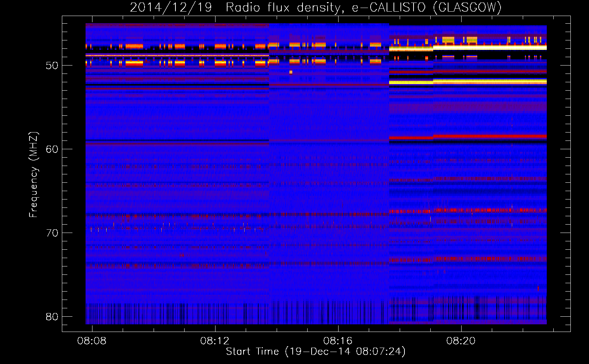Click the yellow emission band near 52 MHz

(x=468, y=82)
